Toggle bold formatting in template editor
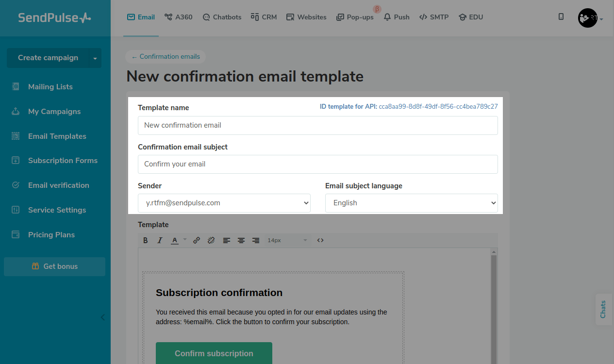 (x=145, y=240)
